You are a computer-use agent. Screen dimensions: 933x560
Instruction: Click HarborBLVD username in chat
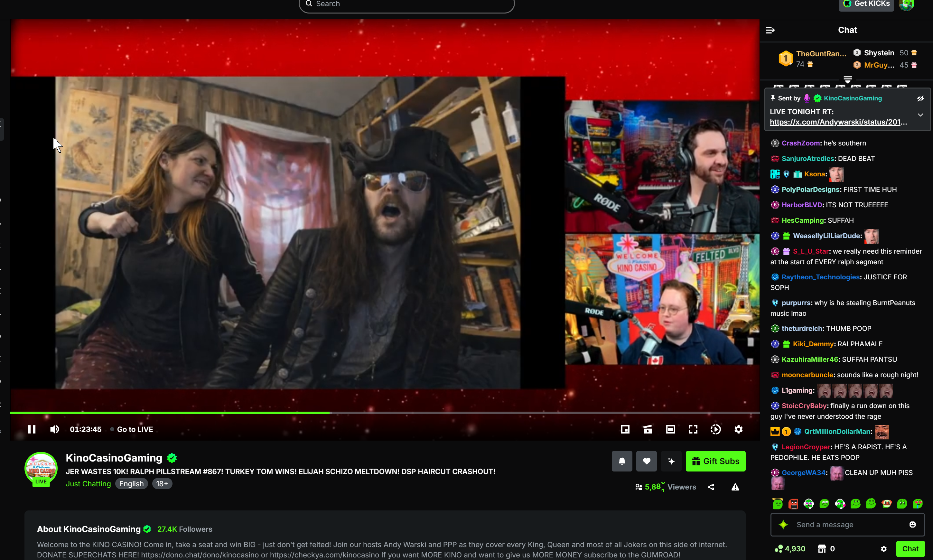802,205
